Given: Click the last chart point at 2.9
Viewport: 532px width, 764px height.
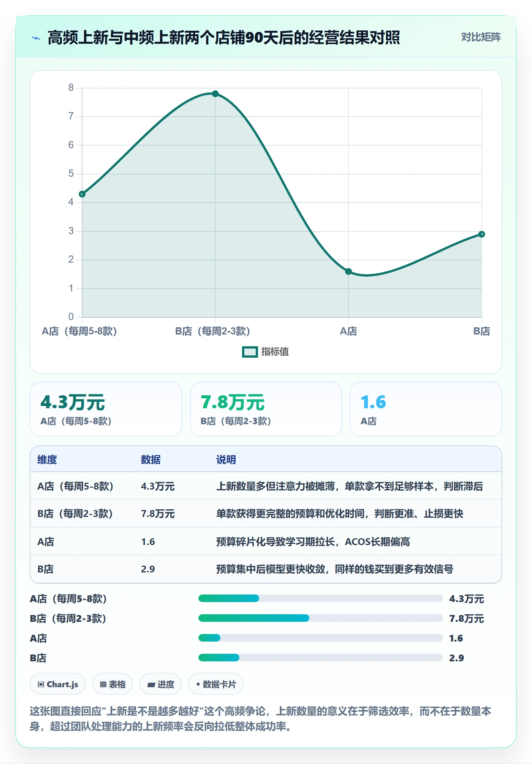Looking at the screenshot, I should (x=481, y=234).
